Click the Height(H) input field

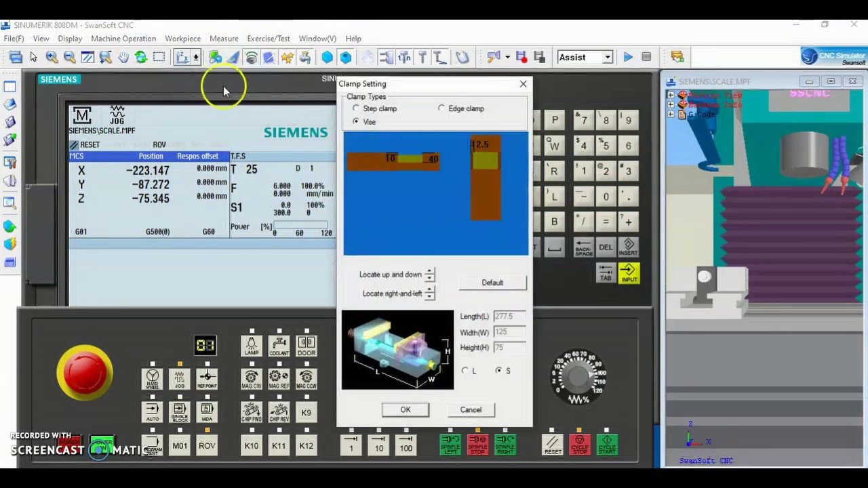tap(509, 348)
